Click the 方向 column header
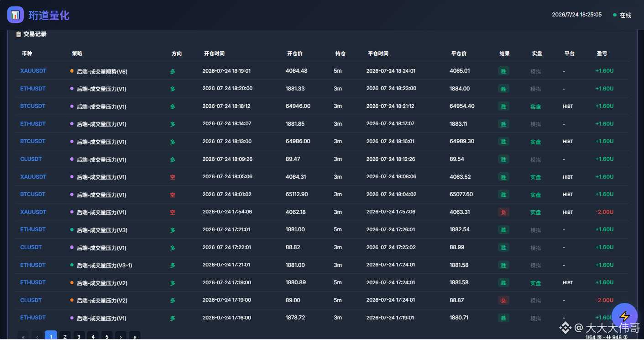Screen dimensions: 644x340 [x=177, y=53]
